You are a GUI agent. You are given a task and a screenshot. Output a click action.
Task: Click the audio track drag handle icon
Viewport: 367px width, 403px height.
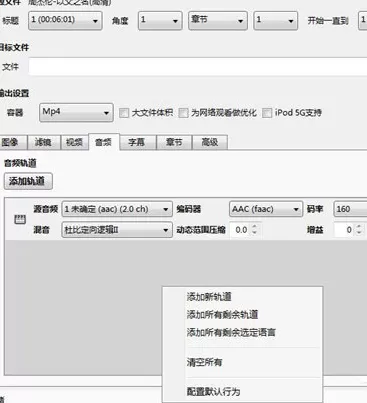pos(20,219)
